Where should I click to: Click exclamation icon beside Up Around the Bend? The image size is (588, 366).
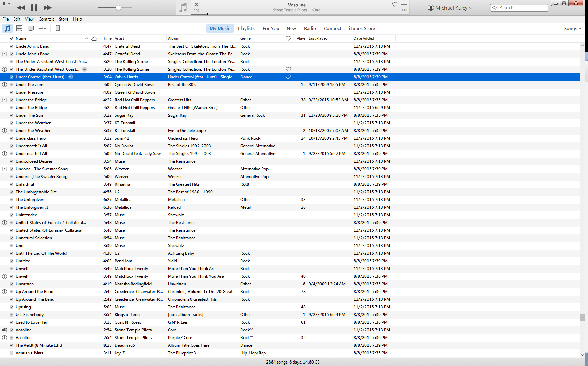pos(5,292)
